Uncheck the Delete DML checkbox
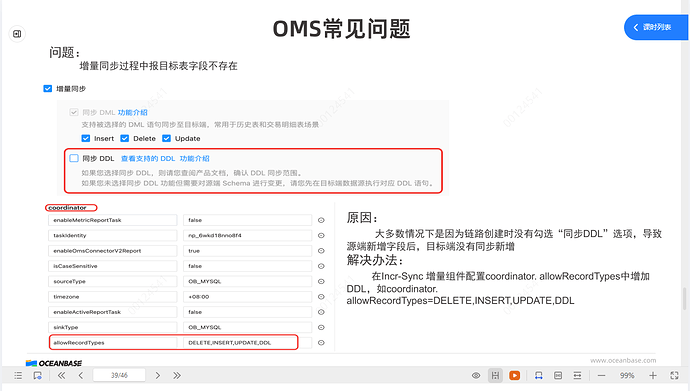The width and height of the screenshot is (690, 391). coord(125,138)
